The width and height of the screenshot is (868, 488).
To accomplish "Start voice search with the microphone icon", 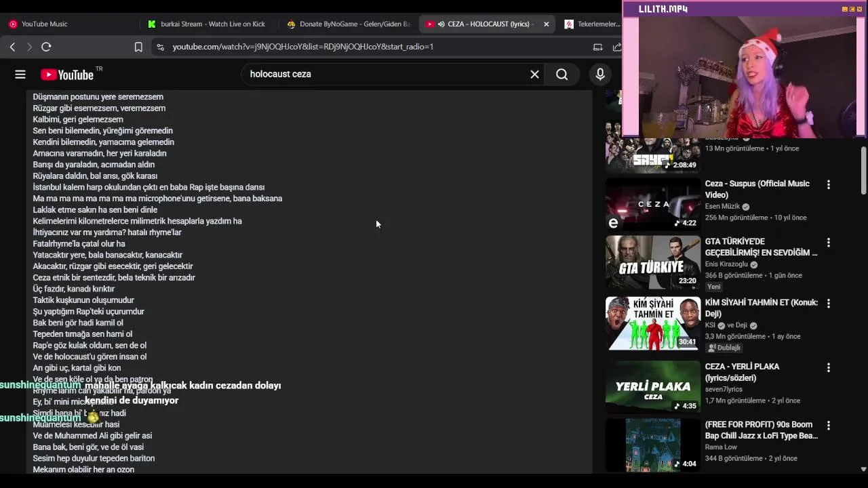I will click(x=600, y=75).
